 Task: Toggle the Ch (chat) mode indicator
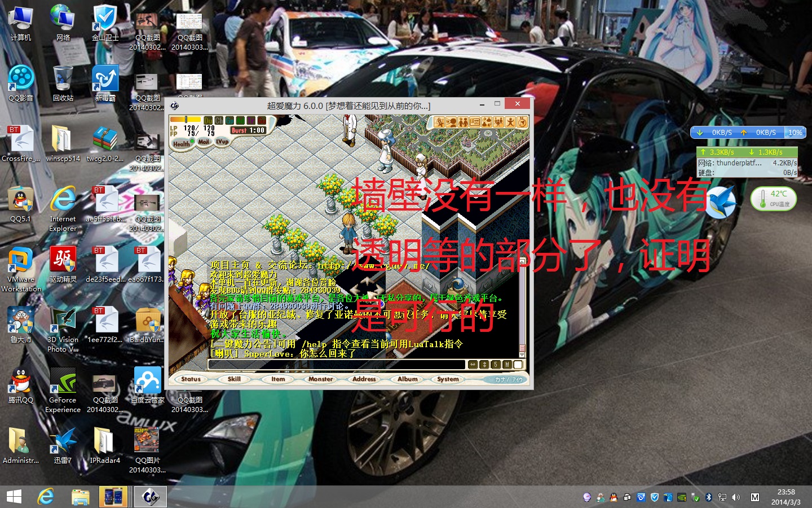click(x=219, y=120)
